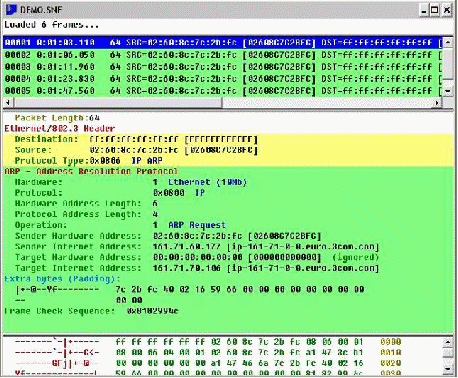The width and height of the screenshot is (458, 378).
Task: Click the frame list horizontal scrollbar thumb
Action: [117, 103]
